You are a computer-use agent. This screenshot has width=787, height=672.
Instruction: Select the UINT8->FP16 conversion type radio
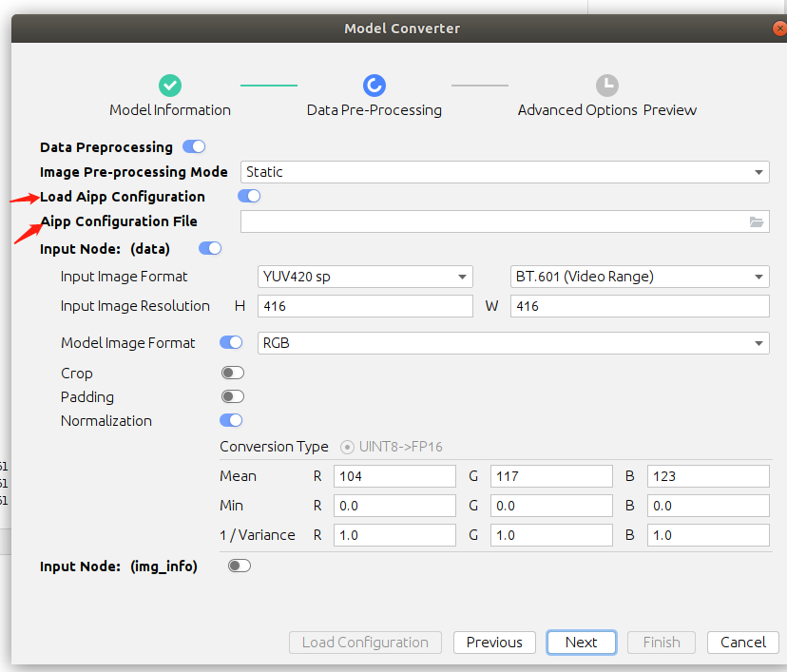(347, 447)
